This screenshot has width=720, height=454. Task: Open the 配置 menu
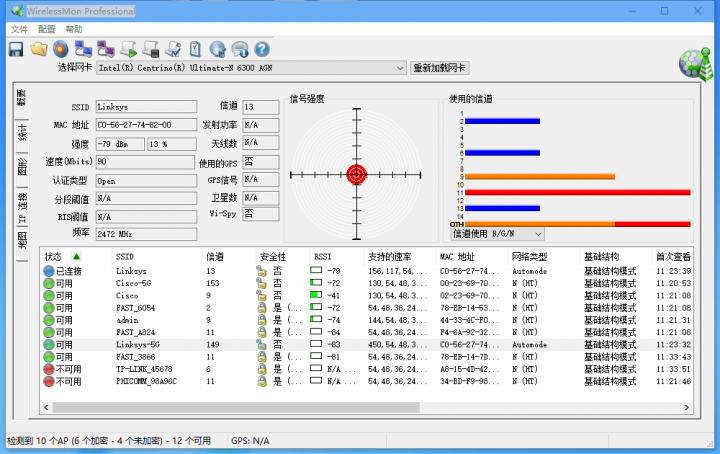46,29
